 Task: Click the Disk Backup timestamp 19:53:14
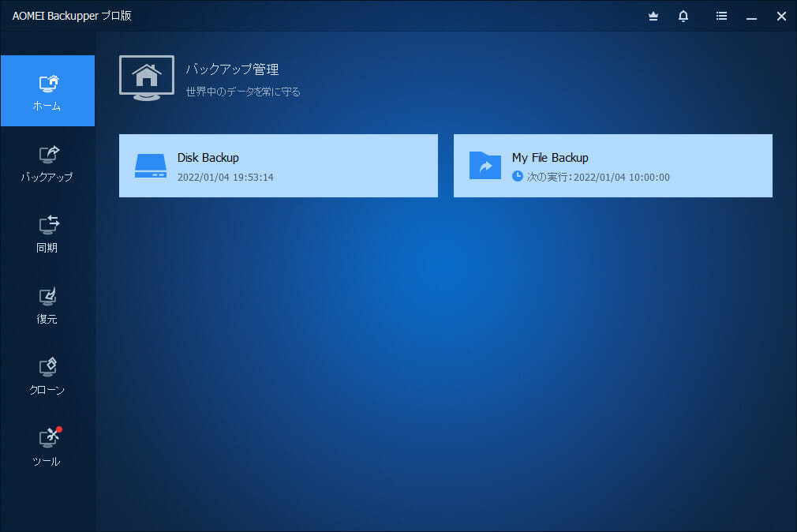point(226,177)
